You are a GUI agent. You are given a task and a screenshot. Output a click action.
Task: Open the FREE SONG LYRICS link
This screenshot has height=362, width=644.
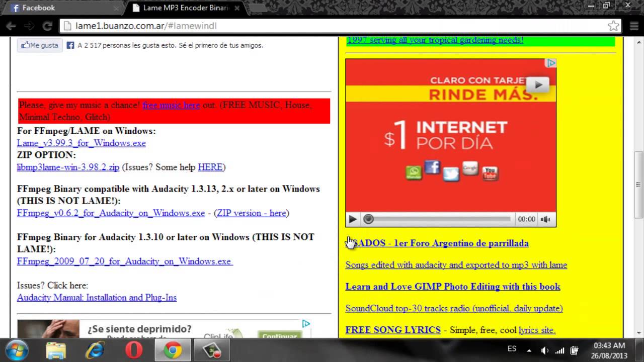[x=393, y=330]
